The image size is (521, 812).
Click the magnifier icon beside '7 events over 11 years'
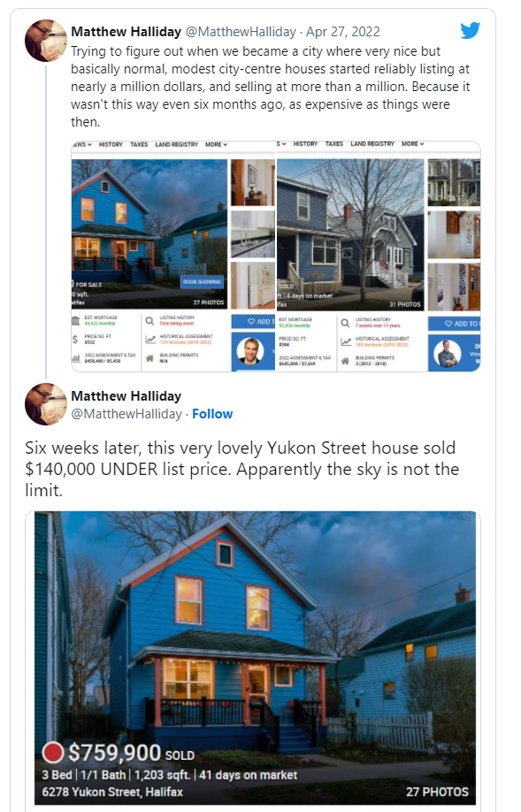(x=345, y=323)
